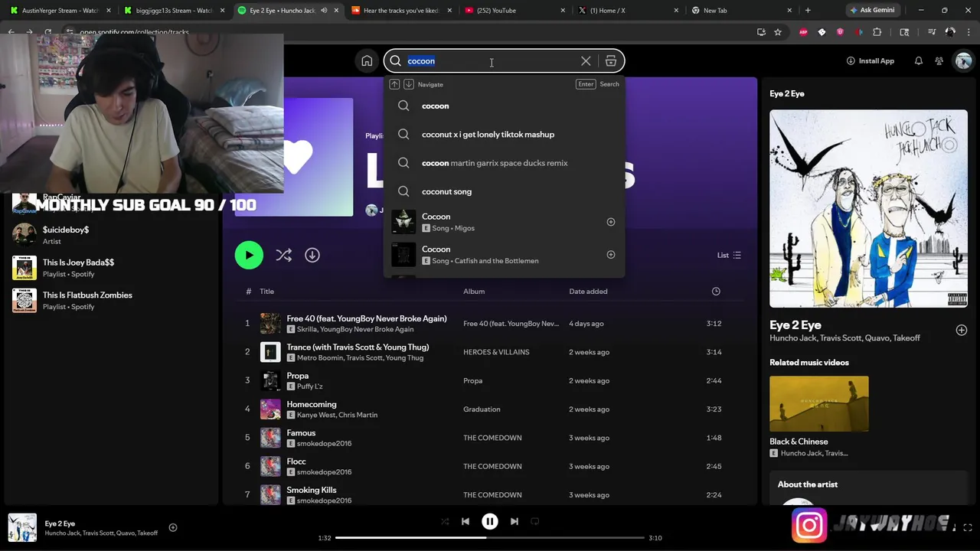Sort by duration clock icon column
Screen dimensions: 980x551
716,292
